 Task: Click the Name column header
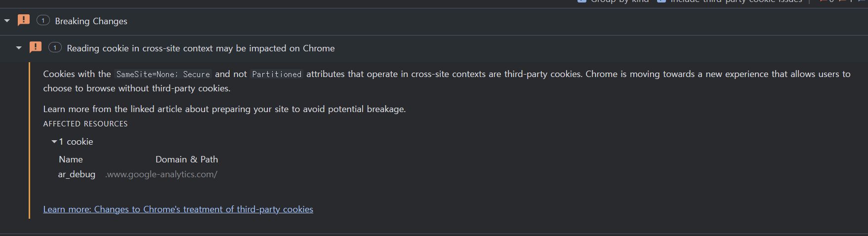click(x=71, y=159)
